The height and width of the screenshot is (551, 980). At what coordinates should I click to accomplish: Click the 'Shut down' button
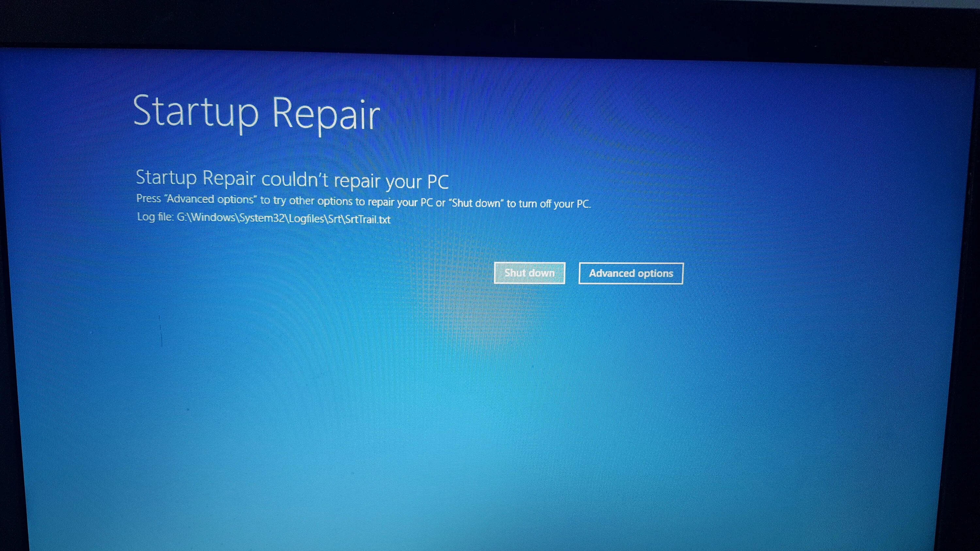pyautogui.click(x=529, y=273)
